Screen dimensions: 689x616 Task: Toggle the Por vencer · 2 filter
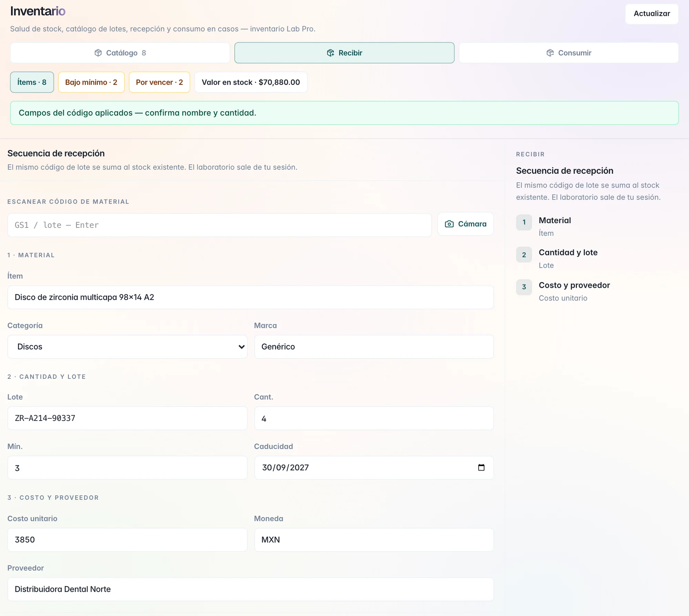coord(160,82)
